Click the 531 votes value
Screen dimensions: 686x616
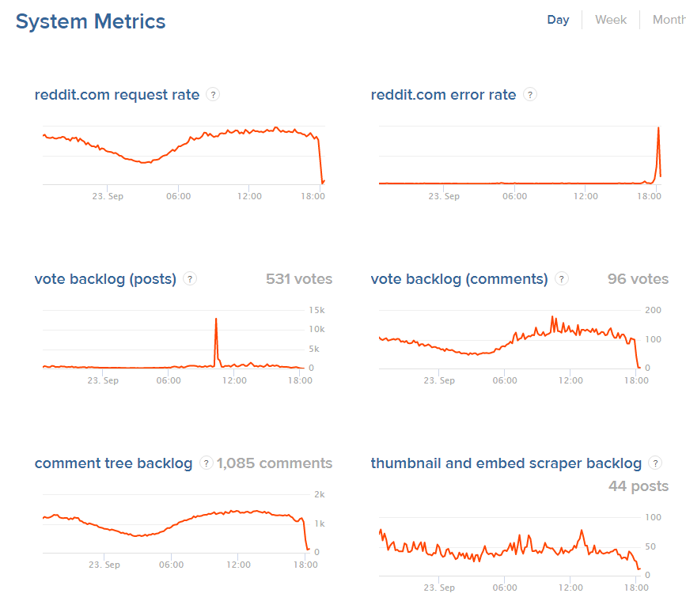pos(299,279)
